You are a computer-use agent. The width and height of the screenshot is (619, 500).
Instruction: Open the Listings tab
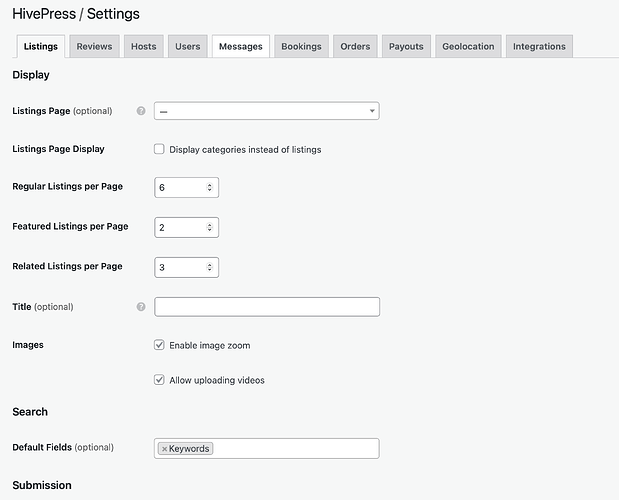(x=41, y=47)
